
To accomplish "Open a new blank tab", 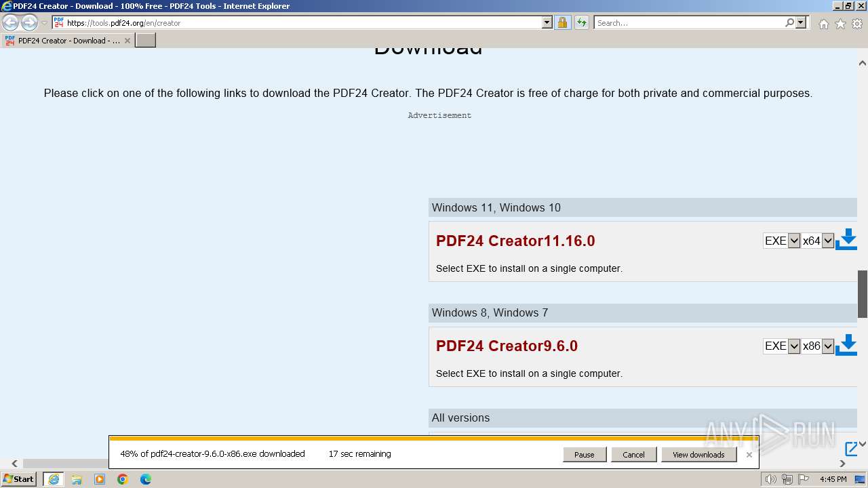I will pyautogui.click(x=146, y=41).
